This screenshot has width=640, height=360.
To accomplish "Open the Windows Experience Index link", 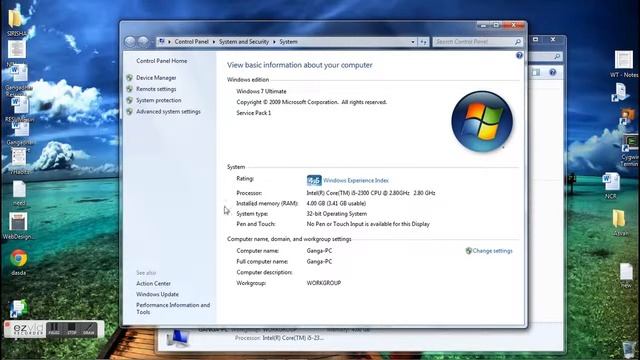I will (356, 180).
